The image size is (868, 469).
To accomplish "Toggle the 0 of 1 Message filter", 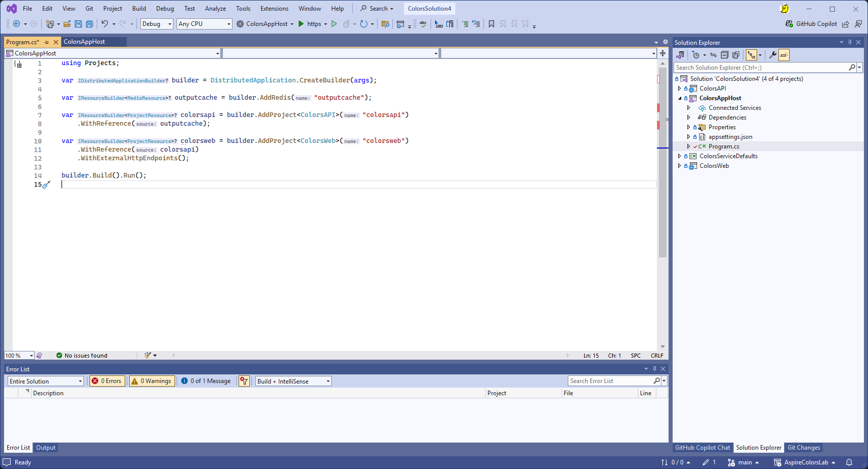I will 206,381.
